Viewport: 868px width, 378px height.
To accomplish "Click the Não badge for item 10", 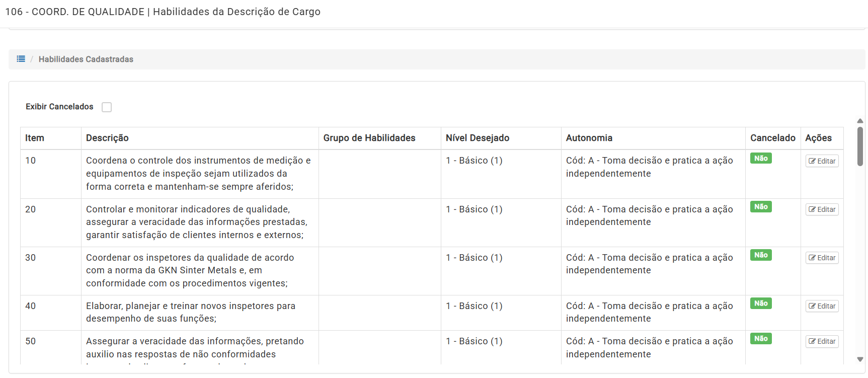I will (760, 158).
